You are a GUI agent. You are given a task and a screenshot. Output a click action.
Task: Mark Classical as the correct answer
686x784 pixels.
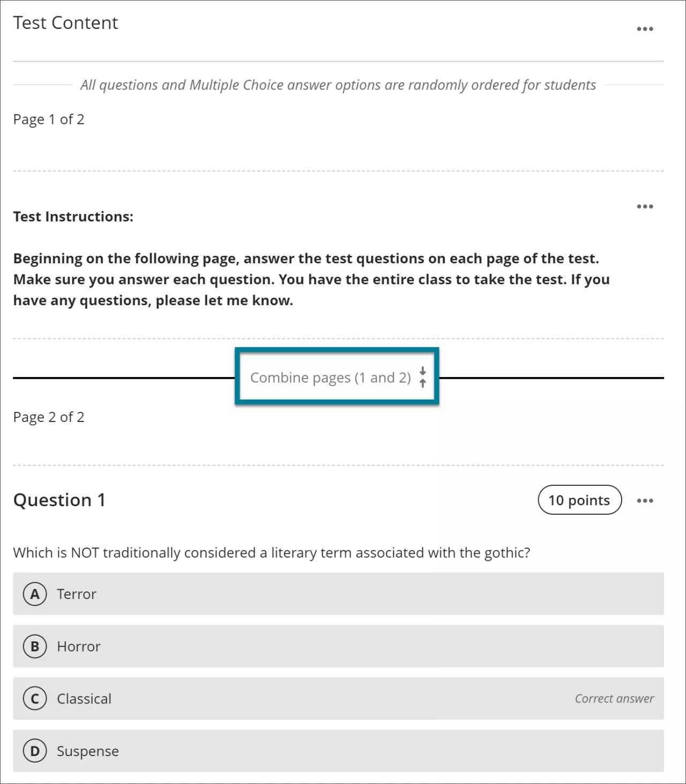(x=84, y=699)
